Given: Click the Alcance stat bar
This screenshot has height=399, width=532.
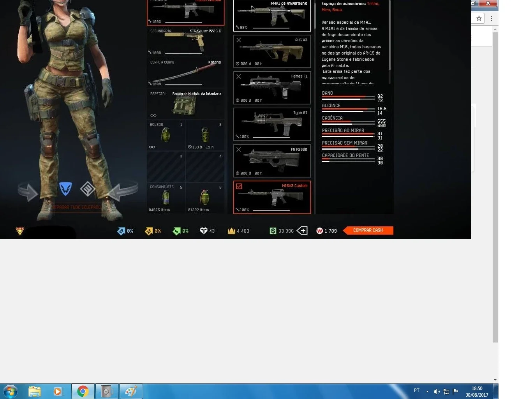Looking at the screenshot, I should (348, 110).
